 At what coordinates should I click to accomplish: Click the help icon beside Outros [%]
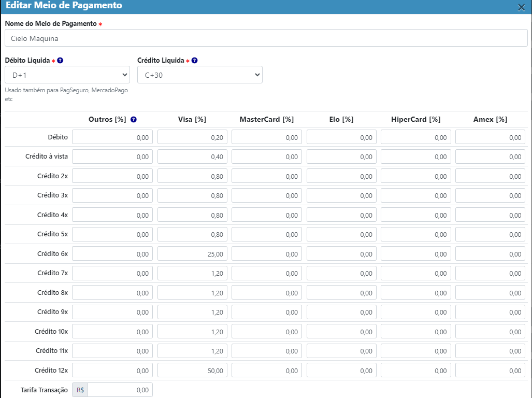point(134,119)
